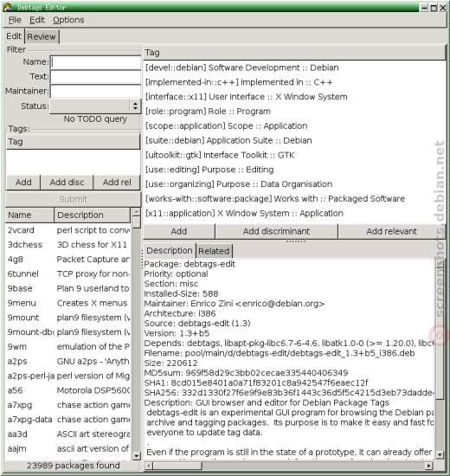Sort package list by Description column header
Viewport: 450px width, 476px height.
[93, 215]
